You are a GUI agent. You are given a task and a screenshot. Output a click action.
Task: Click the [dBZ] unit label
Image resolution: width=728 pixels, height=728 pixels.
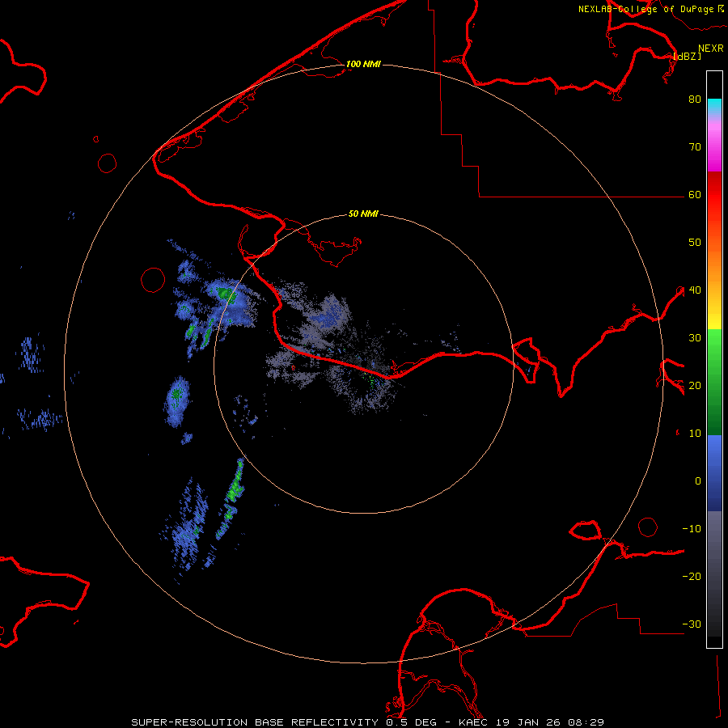pyautogui.click(x=687, y=56)
